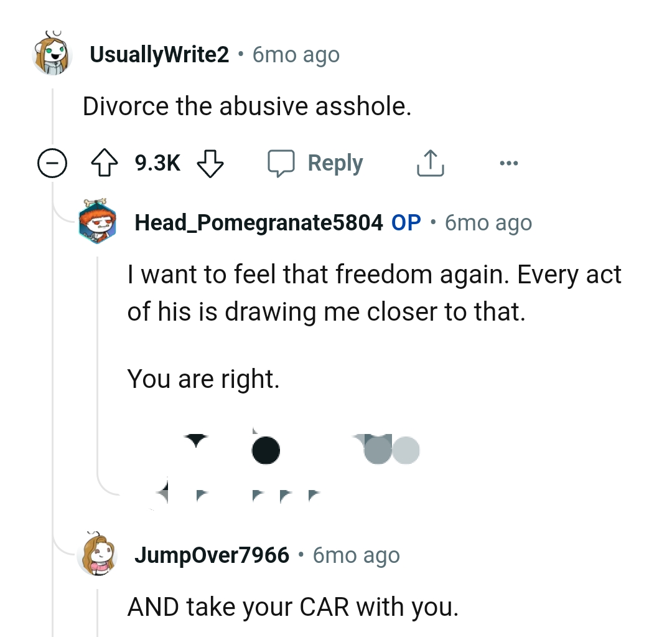Open the overflow menu with three dots

[510, 163]
